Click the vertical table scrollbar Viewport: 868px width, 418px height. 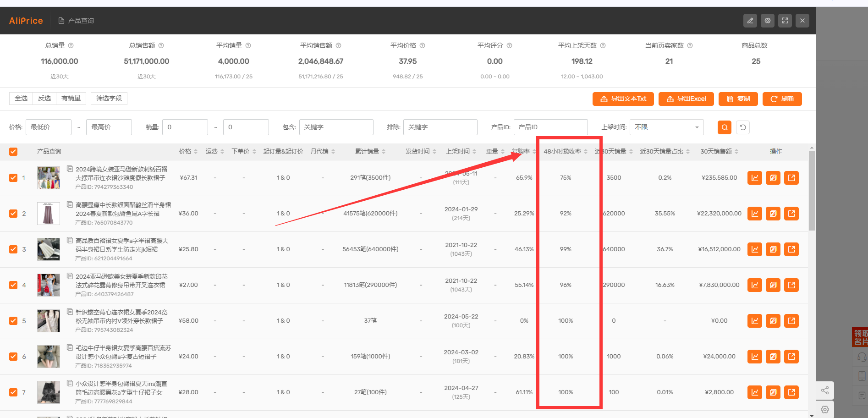[812, 190]
